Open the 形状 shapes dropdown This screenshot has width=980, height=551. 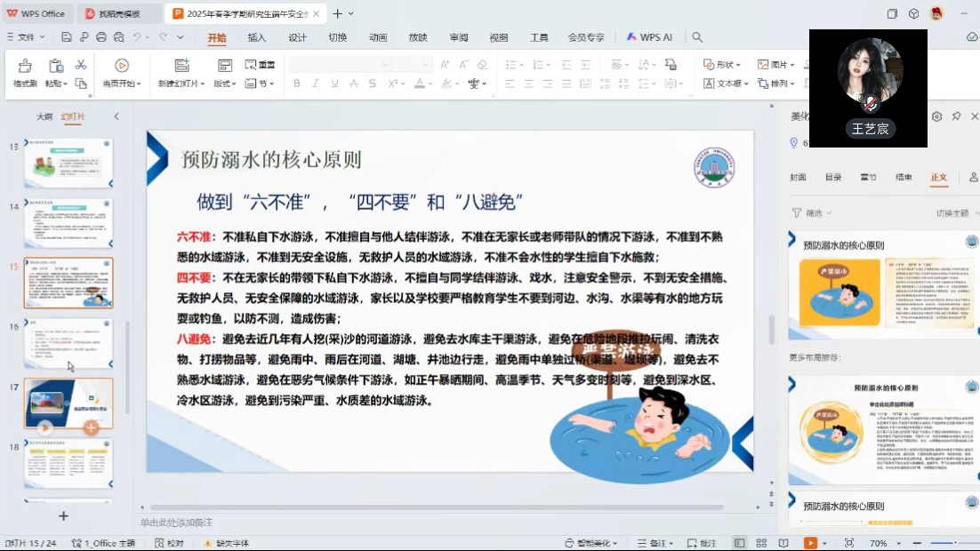(x=722, y=65)
